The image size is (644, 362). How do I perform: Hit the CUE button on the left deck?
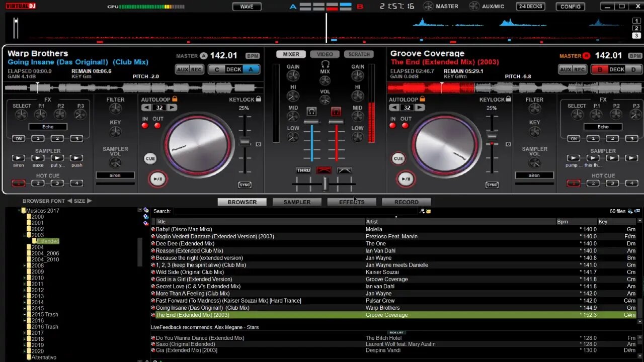click(x=150, y=158)
